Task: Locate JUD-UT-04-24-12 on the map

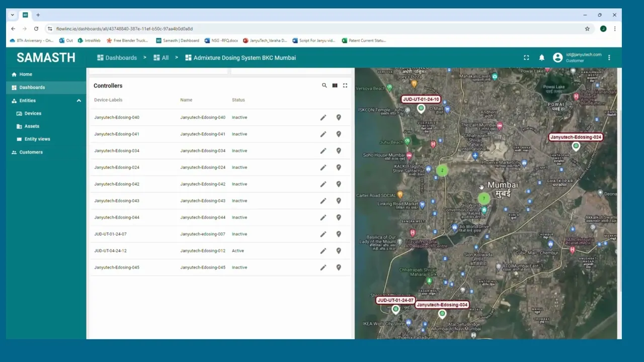Action: coord(339,251)
